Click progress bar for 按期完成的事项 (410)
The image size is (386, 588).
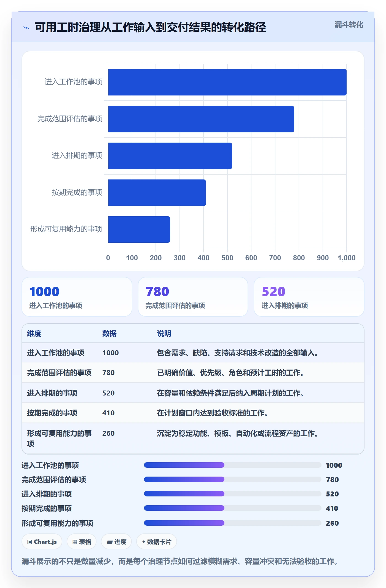(232, 508)
